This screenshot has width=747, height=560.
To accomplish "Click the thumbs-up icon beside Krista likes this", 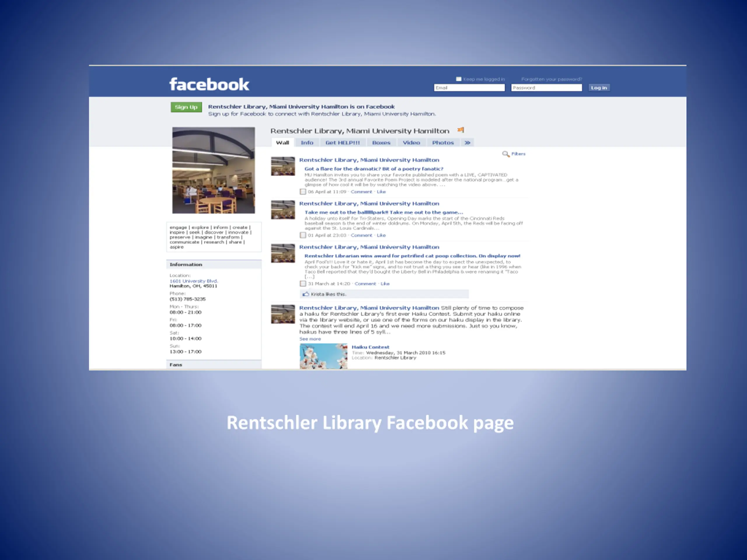I will click(x=306, y=294).
